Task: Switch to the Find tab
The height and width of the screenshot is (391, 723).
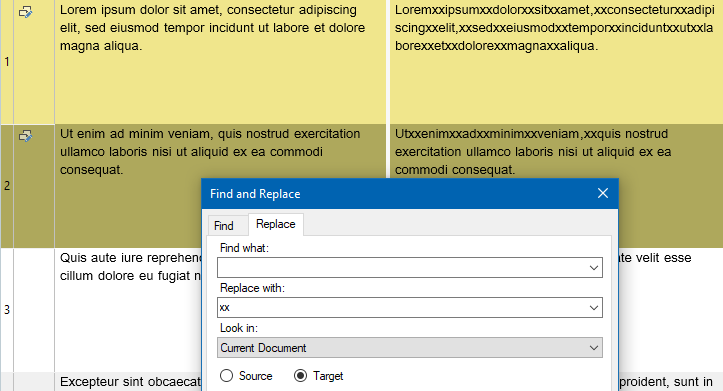Action: point(224,225)
